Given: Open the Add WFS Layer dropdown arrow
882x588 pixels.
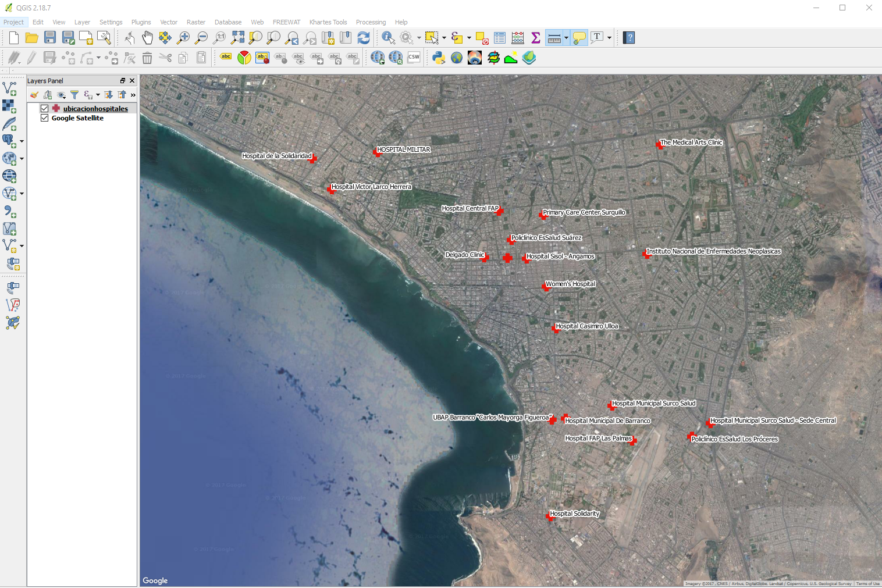Looking at the screenshot, I should pyautogui.click(x=22, y=194).
